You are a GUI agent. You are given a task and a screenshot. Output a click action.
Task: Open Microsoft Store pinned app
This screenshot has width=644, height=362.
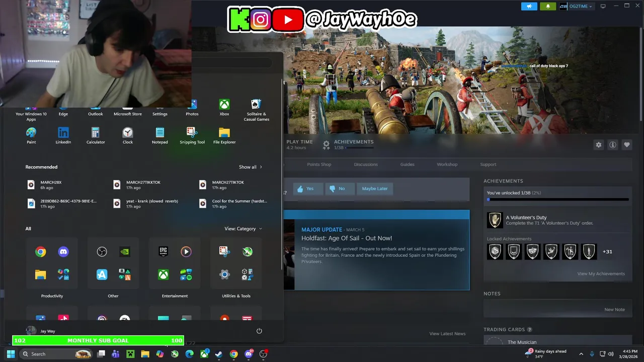pyautogui.click(x=128, y=112)
